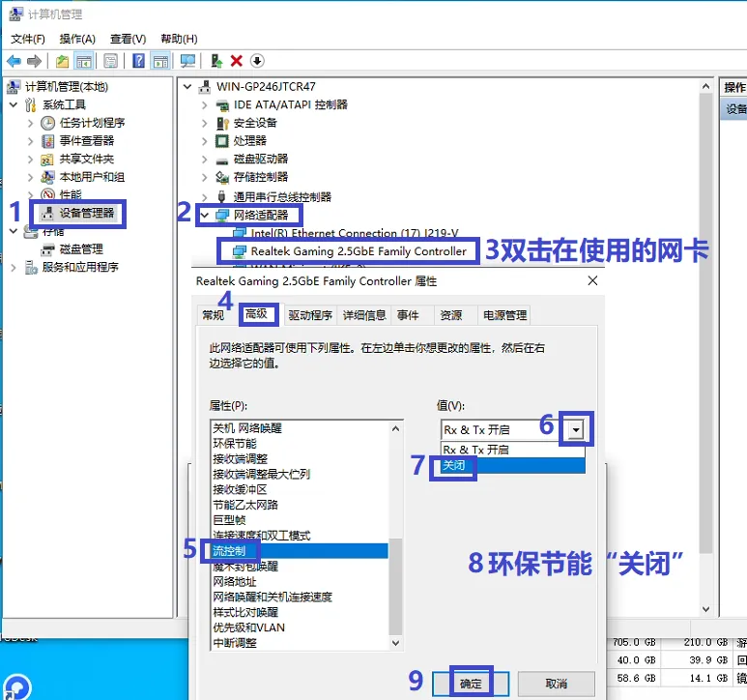Viewport: 747px width, 700px height.
Task: Click the 取消 button
Action: coord(557,684)
